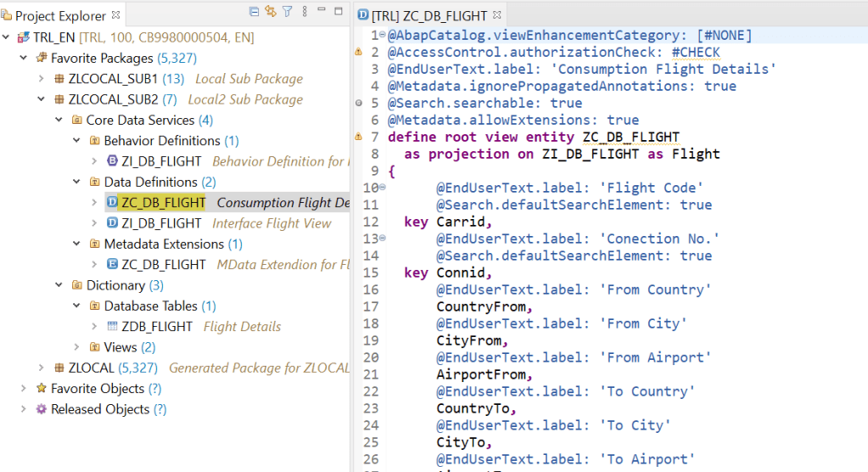Screen dimensions: 868x472
Task: Click the Data Definitions folder icon
Action: (x=95, y=182)
